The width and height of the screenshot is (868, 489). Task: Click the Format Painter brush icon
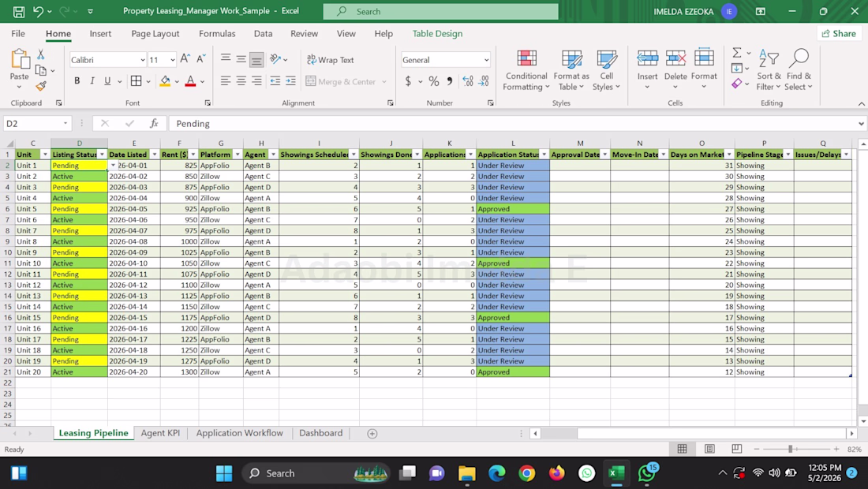[41, 86]
